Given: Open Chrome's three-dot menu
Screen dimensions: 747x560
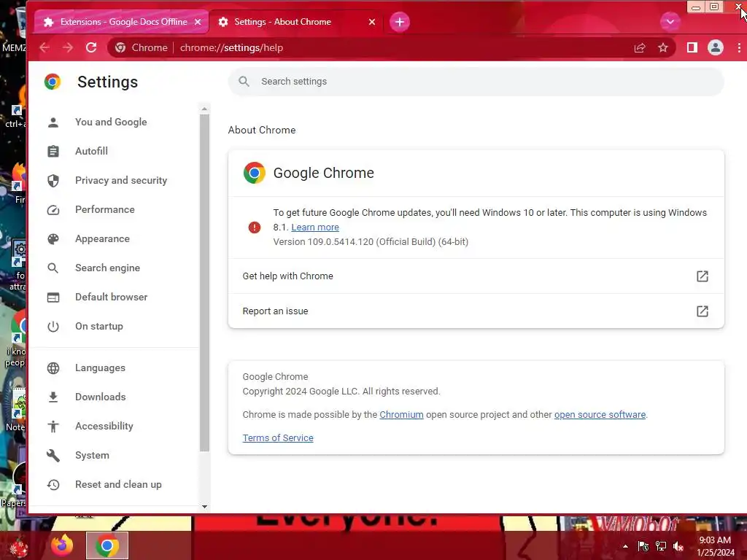Looking at the screenshot, I should click(739, 47).
